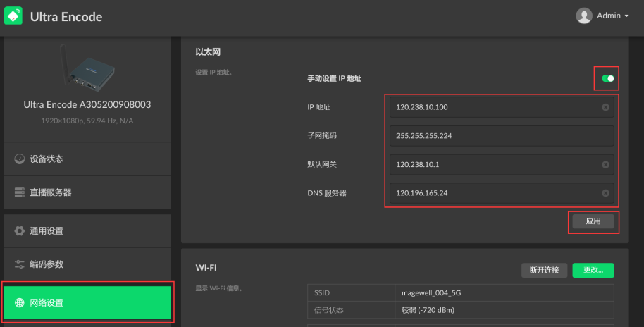Click the Ultra Encode device thumbnail image

click(87, 69)
